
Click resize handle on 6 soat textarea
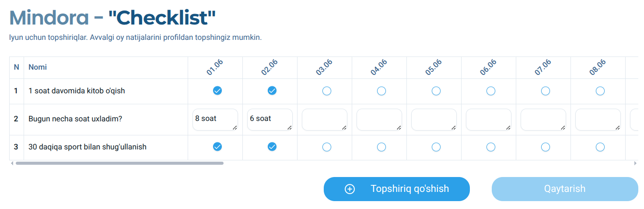[x=290, y=128]
